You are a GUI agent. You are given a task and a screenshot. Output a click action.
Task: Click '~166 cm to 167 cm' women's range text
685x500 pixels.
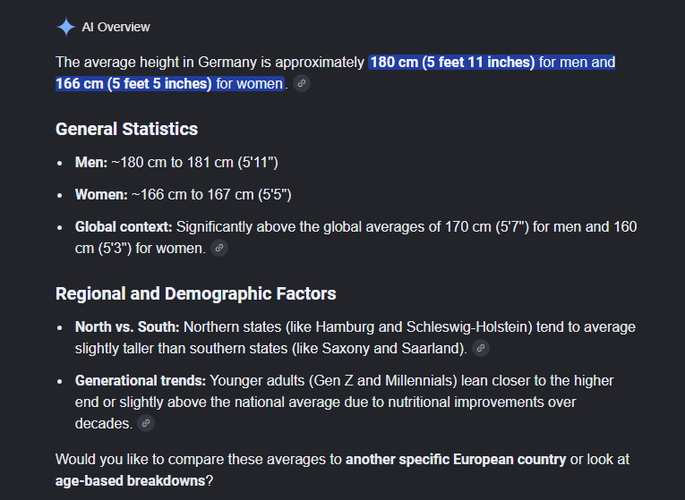click(193, 194)
